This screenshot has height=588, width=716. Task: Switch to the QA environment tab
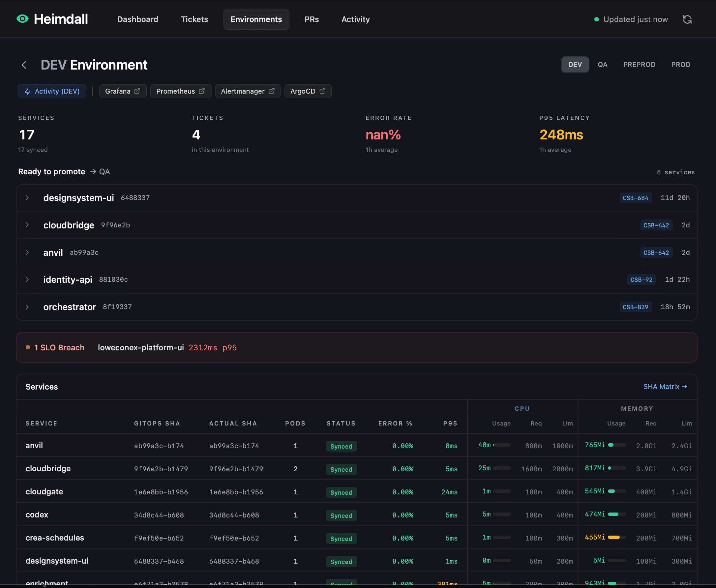(x=602, y=64)
